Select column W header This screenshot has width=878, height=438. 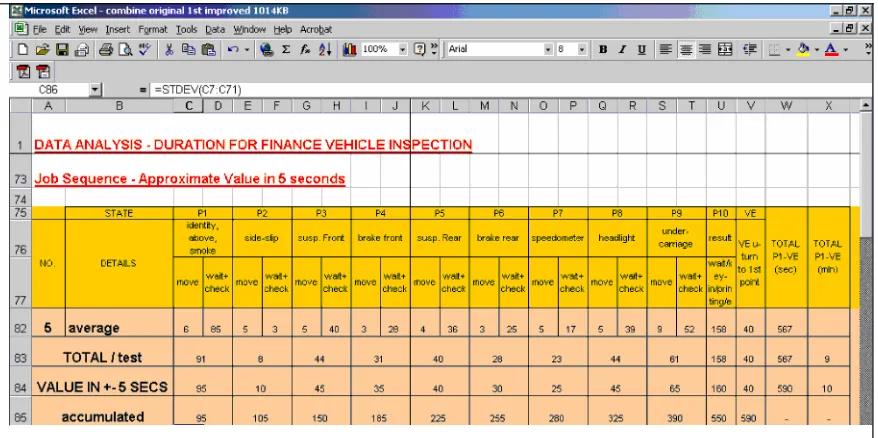[x=787, y=105]
